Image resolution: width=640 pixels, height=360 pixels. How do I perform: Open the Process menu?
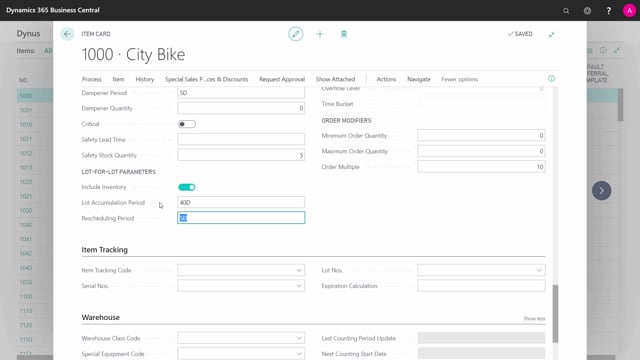(92, 79)
